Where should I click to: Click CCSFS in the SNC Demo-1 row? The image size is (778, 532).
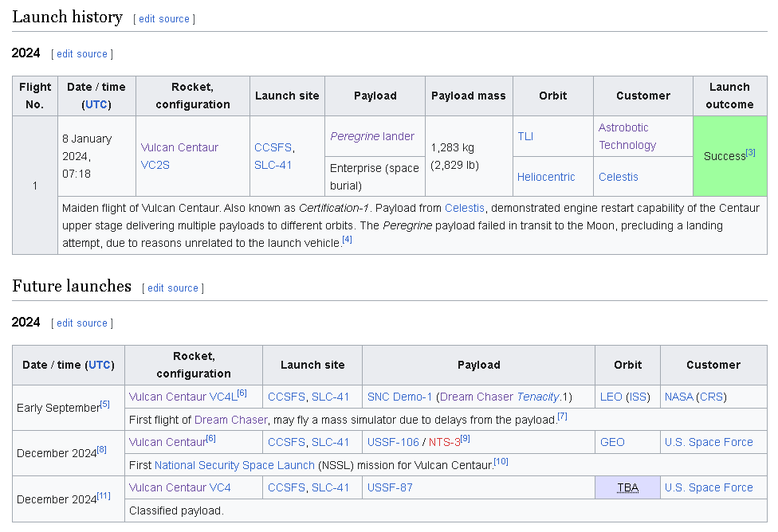click(286, 397)
